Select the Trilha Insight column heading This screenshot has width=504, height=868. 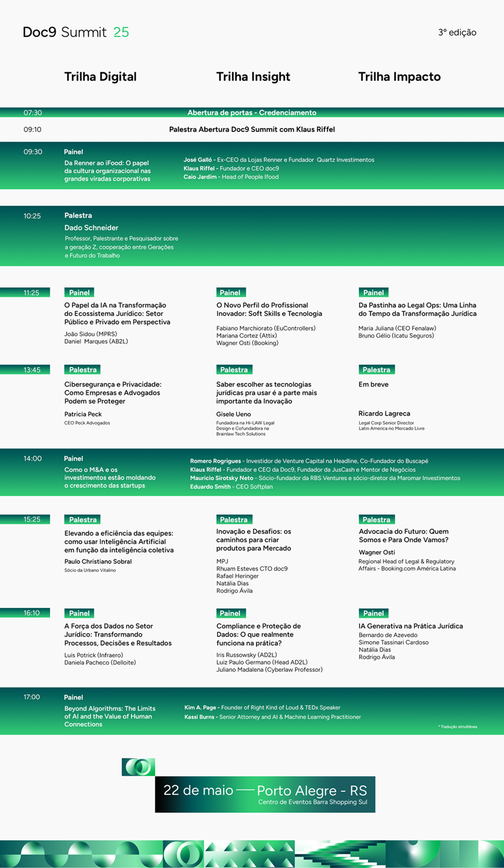tap(253, 77)
